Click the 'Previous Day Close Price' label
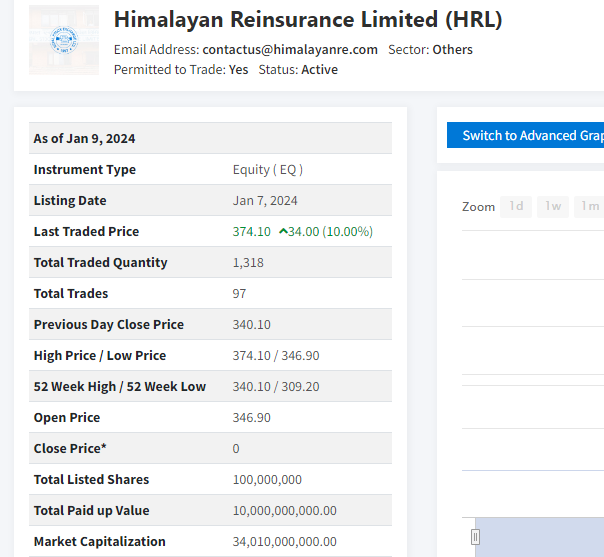This screenshot has height=557, width=604. [109, 325]
